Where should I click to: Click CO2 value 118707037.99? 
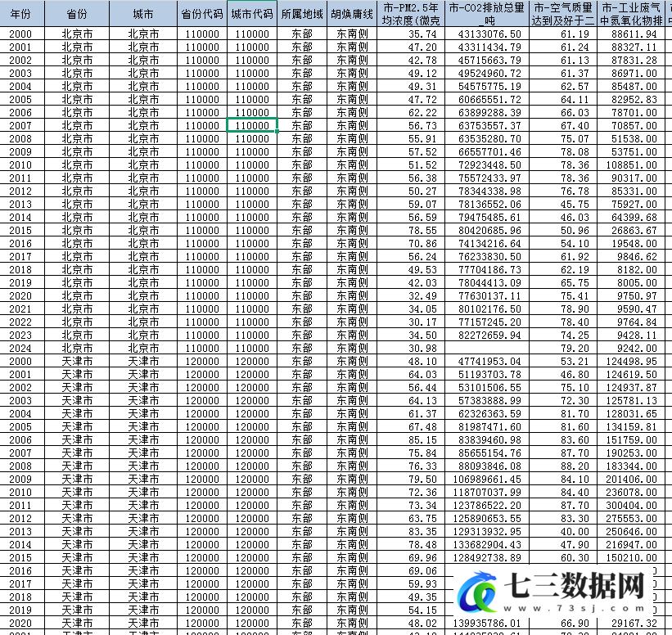[x=487, y=493]
